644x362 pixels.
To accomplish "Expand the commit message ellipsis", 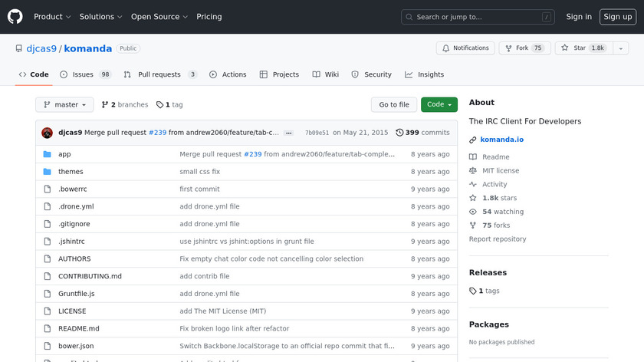I will (x=288, y=133).
